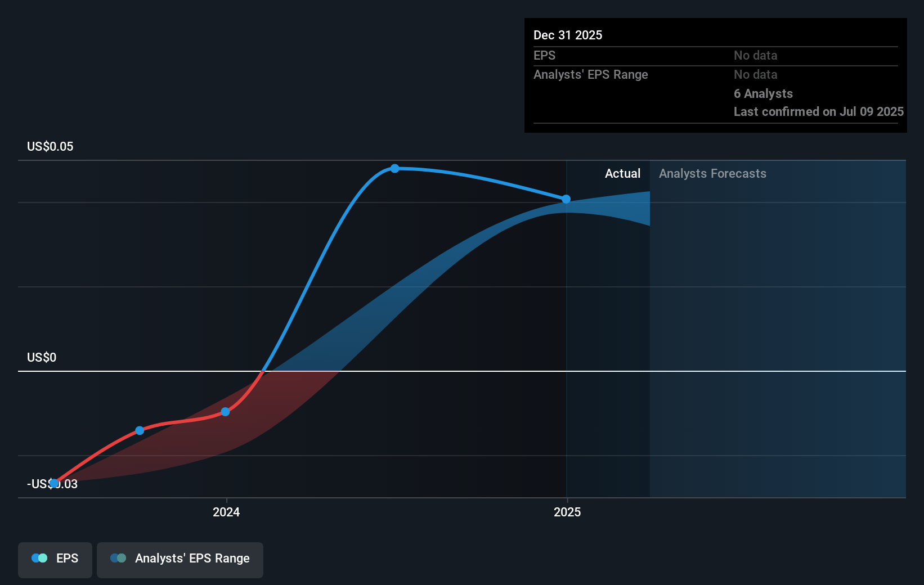Click the 6 Analysts text in tooltip
Image resolution: width=924 pixels, height=585 pixels.
click(763, 93)
